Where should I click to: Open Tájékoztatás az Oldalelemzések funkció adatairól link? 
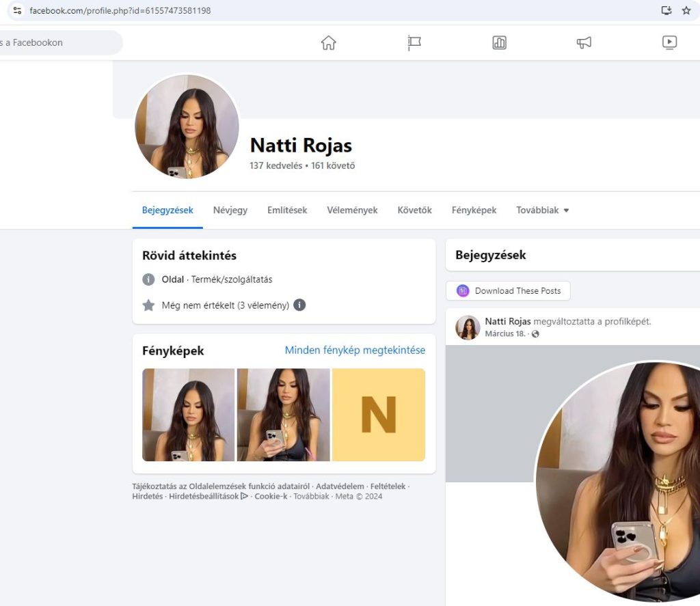221,486
